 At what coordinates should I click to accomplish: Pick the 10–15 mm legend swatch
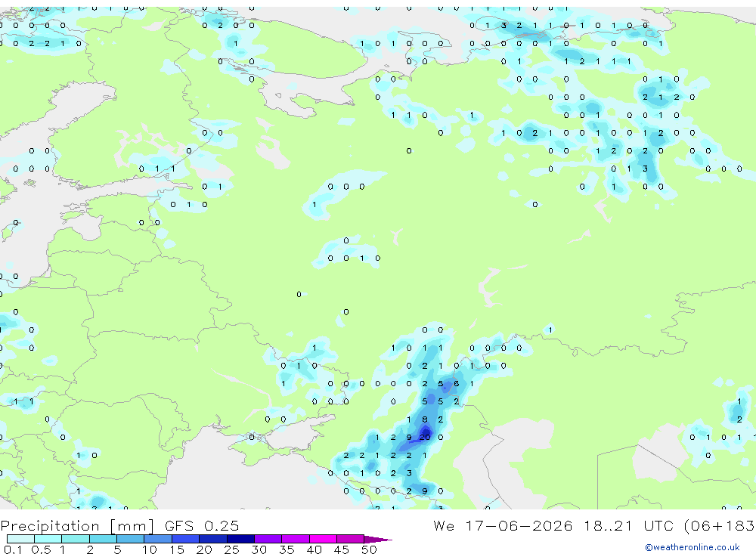[158, 539]
